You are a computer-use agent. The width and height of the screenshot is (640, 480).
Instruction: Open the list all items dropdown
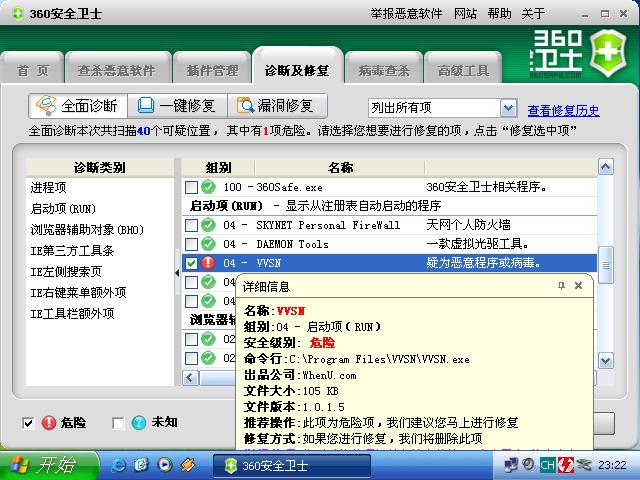click(x=508, y=108)
